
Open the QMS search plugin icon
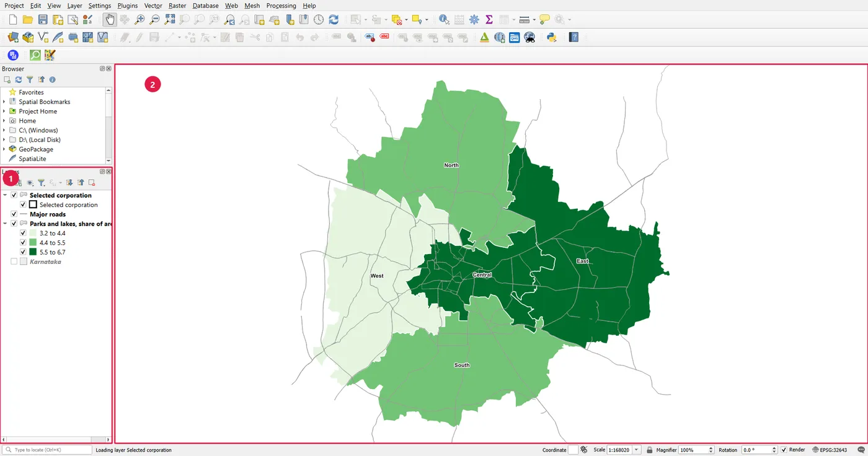[x=515, y=37]
